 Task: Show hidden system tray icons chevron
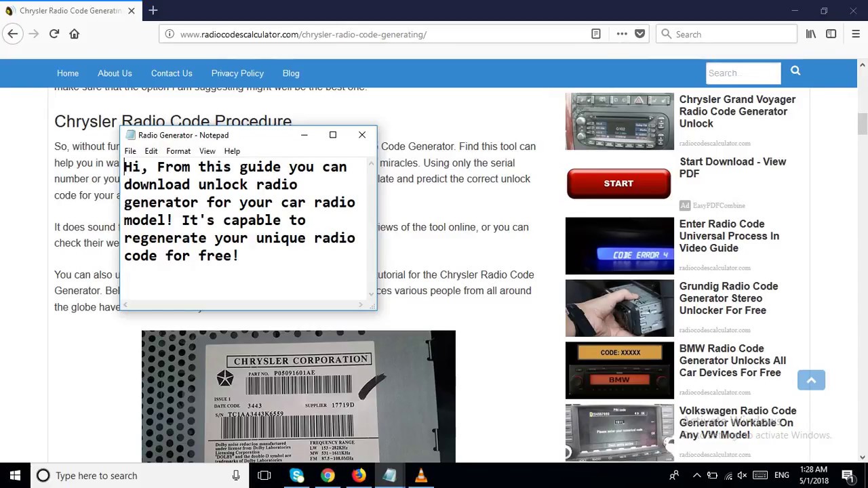pos(696,476)
